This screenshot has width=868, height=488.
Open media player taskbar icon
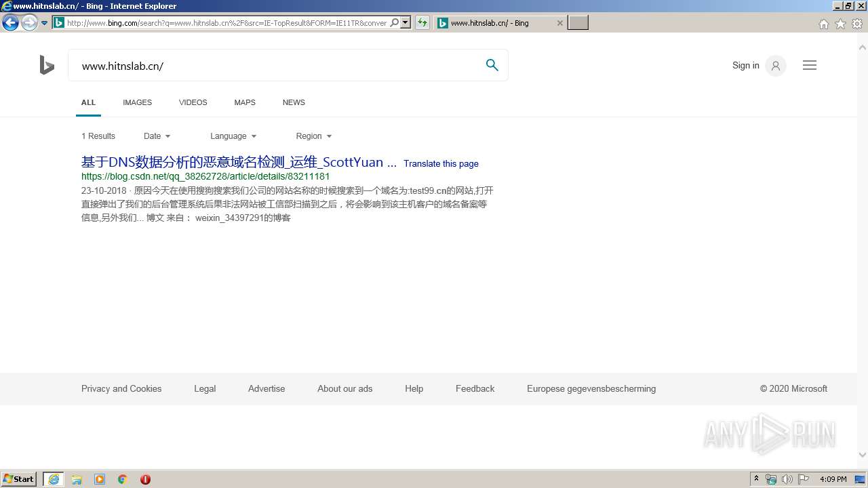coord(100,479)
